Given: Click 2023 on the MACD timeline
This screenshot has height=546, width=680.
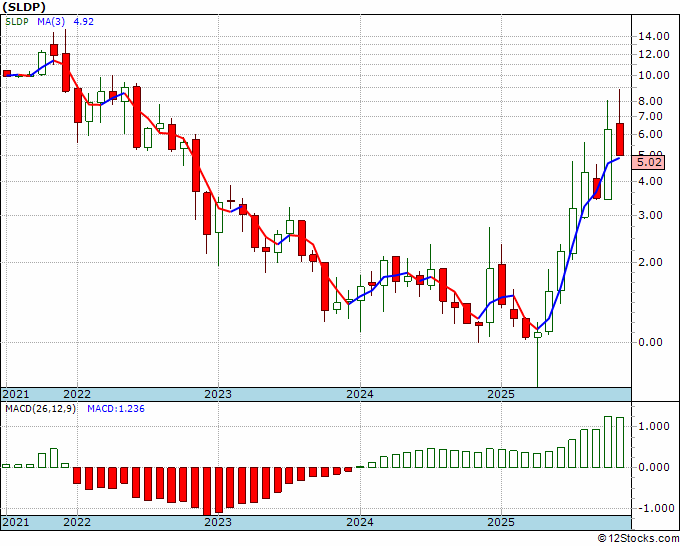Looking at the screenshot, I should coord(218,522).
